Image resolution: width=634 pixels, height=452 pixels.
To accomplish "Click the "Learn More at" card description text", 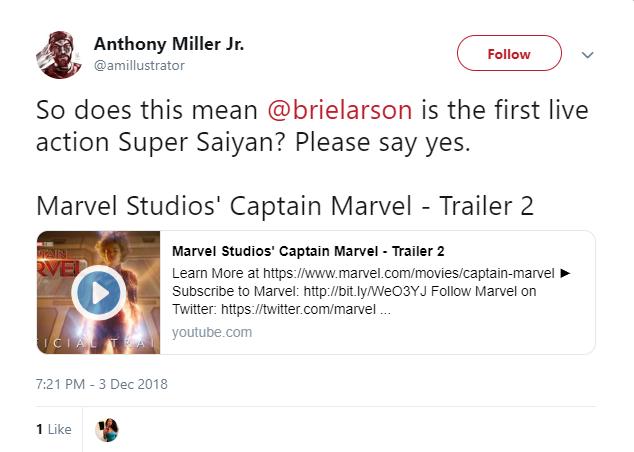I will coord(213,273).
